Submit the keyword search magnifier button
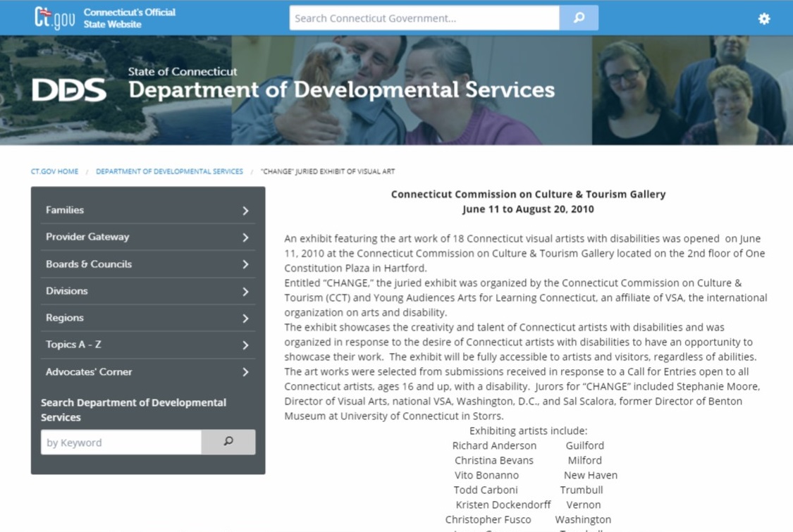 [228, 442]
